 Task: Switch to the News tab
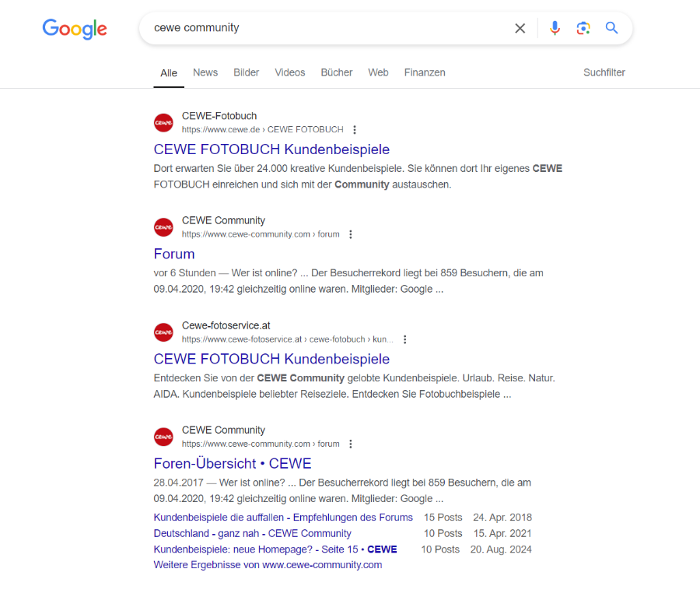click(205, 72)
